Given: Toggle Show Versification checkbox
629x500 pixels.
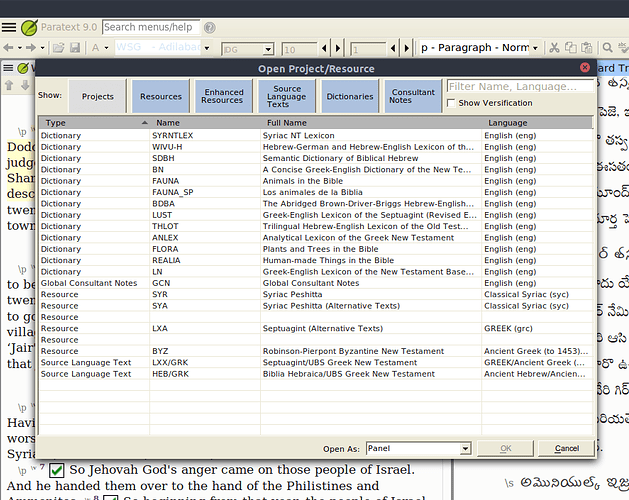Looking at the screenshot, I should 451,103.
